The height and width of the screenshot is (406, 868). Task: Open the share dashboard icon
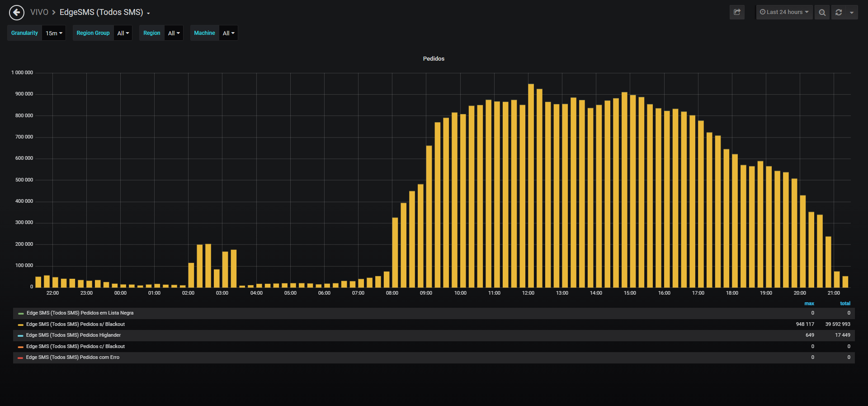click(x=737, y=12)
